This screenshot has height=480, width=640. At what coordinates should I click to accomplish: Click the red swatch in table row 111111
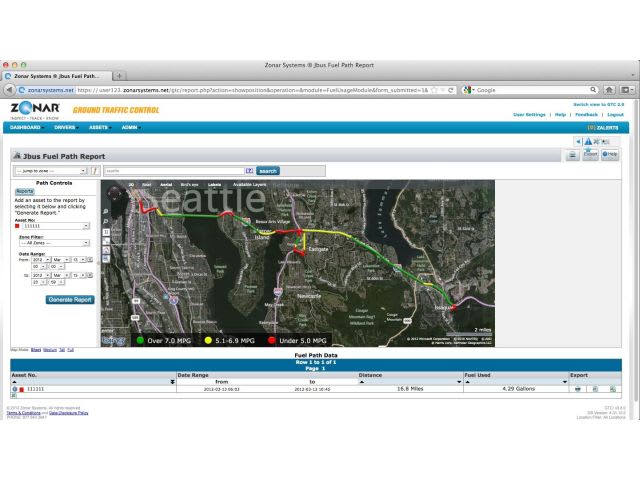coord(22,389)
